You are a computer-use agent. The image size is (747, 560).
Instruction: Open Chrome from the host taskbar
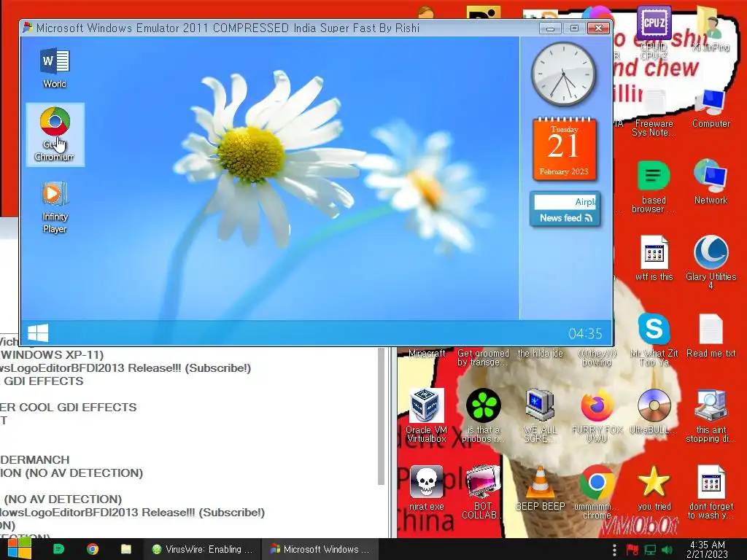[x=93, y=549]
